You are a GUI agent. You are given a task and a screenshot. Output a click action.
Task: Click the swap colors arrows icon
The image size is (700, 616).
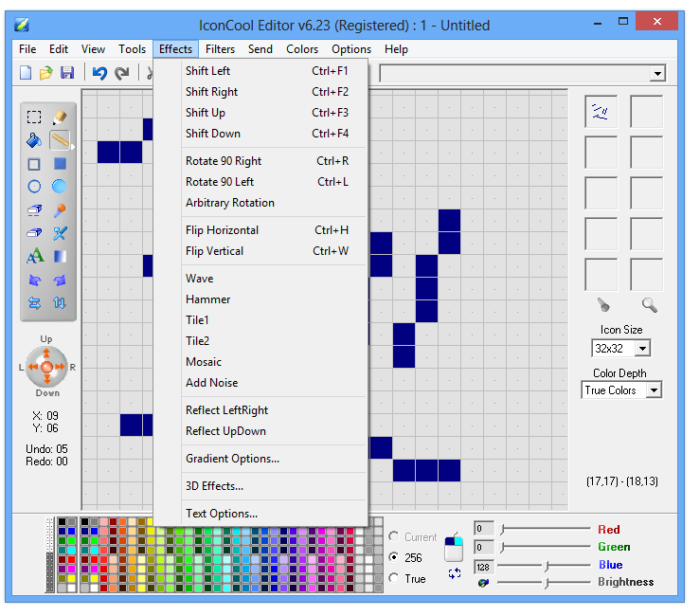coord(455,573)
